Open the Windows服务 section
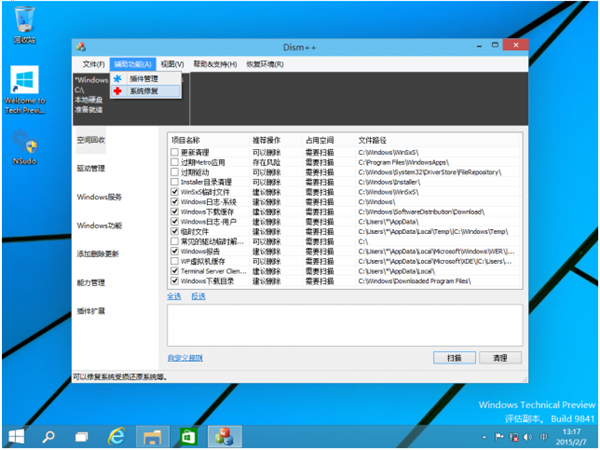 [99, 197]
